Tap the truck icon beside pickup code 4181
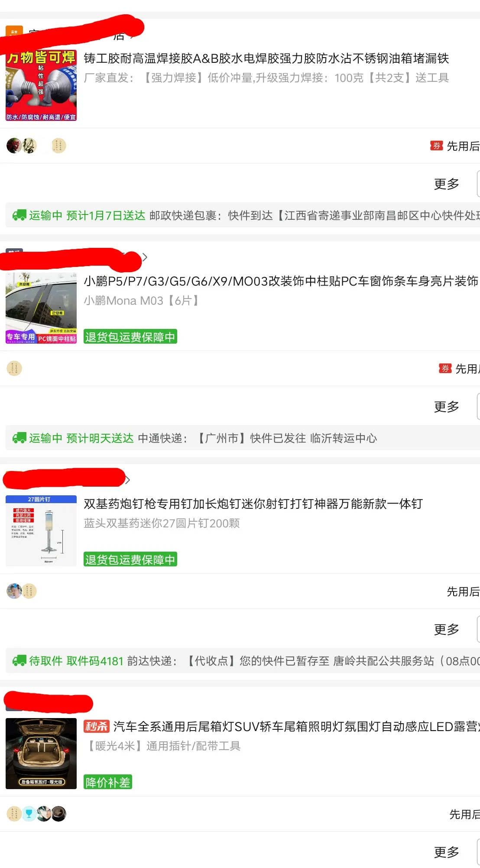480x868 pixels. [19, 661]
